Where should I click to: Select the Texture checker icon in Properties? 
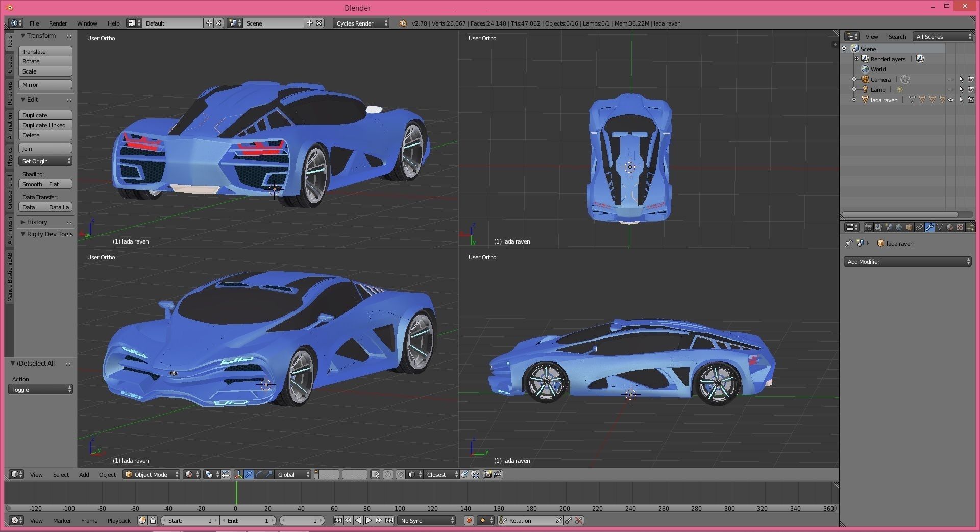[961, 228]
